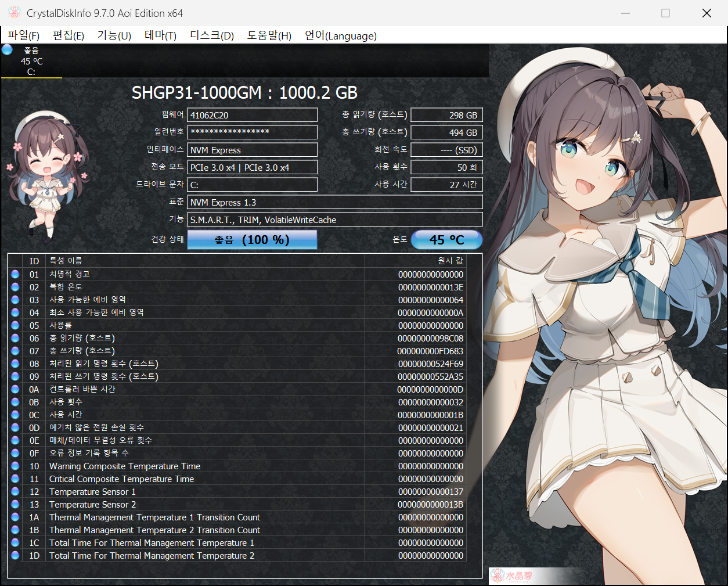Screen dimensions: 728x586
Task: Click the status icon for row 02 복합 온도
Action: point(15,287)
